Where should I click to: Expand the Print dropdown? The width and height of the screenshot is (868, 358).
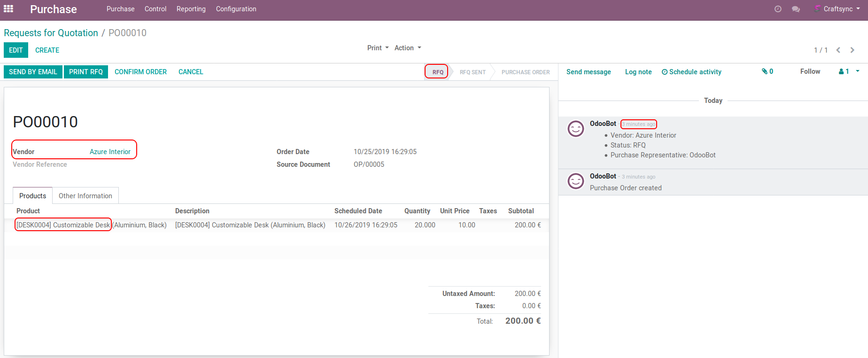click(378, 48)
